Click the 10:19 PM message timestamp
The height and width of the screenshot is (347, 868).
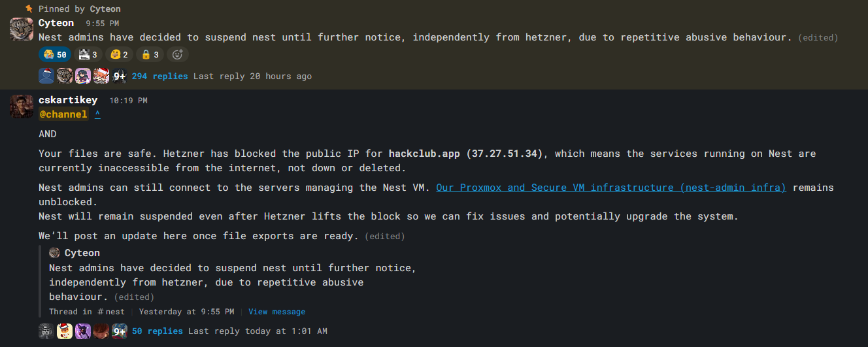pos(128,101)
